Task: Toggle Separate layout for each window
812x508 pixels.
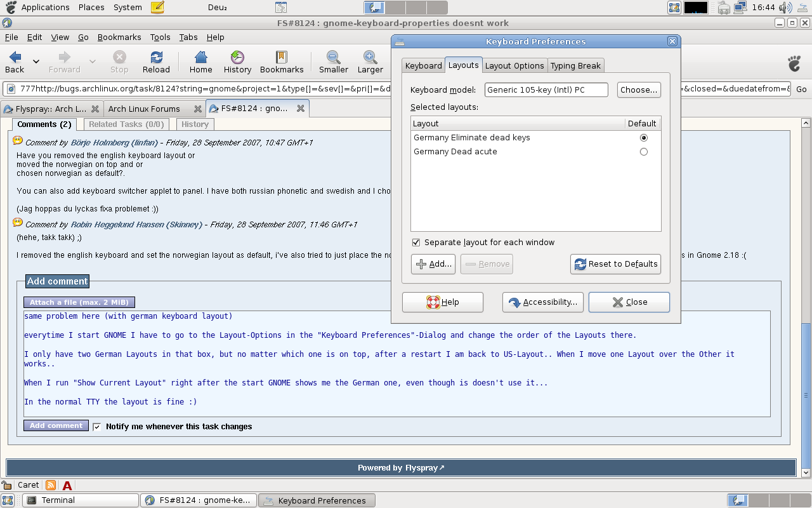Action: click(416, 243)
